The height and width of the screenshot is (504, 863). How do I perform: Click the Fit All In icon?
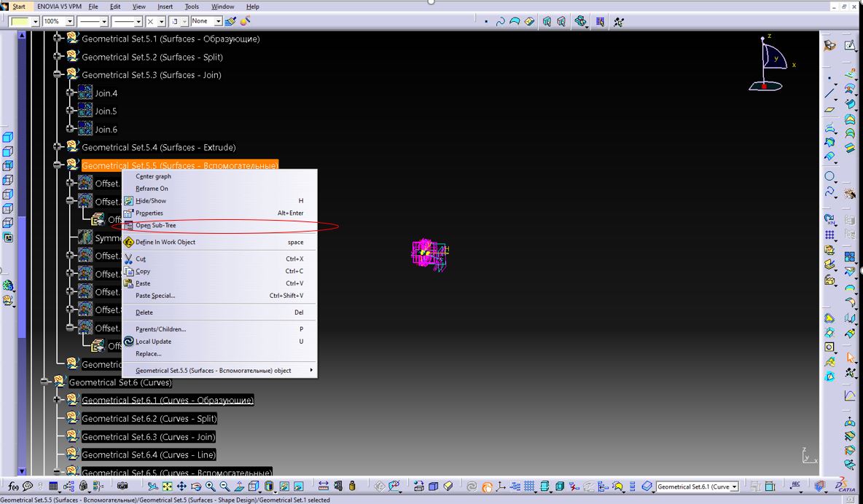click(x=167, y=487)
